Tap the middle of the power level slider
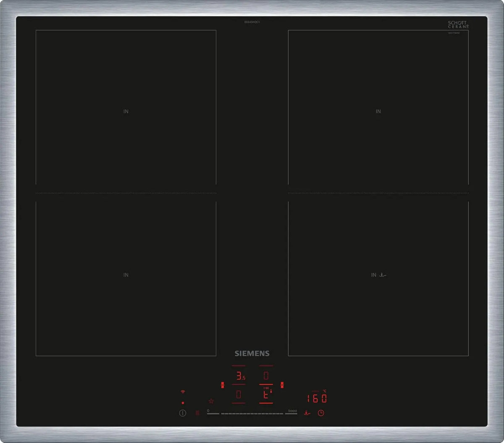 pos(252,414)
